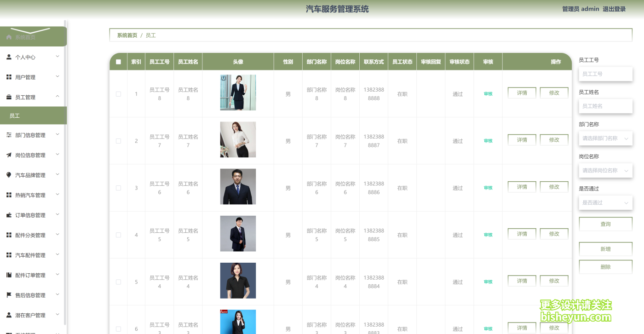
Task: Click the wallet icon for 订单信息管理
Action: click(x=9, y=215)
